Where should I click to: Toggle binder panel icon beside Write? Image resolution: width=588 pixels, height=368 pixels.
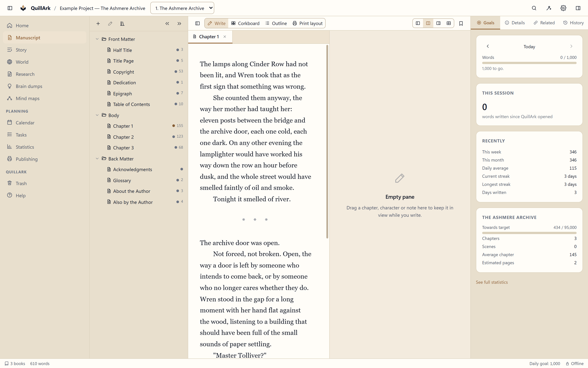198,23
